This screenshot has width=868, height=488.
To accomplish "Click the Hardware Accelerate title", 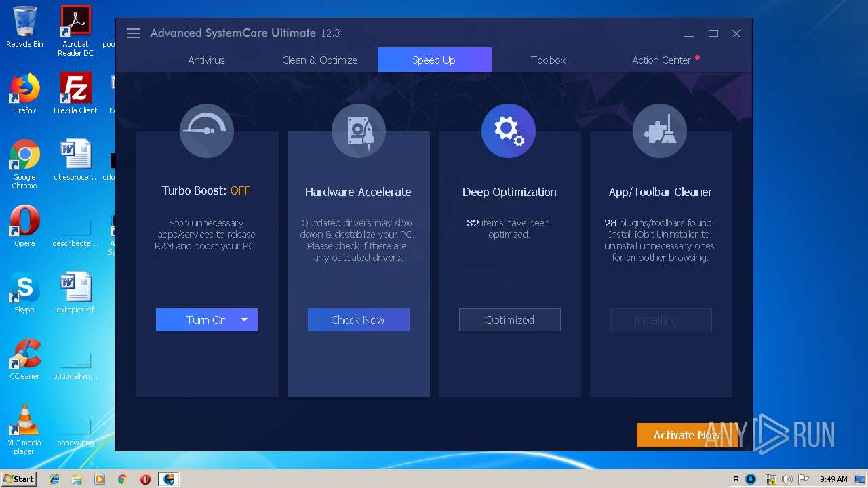I will [358, 192].
